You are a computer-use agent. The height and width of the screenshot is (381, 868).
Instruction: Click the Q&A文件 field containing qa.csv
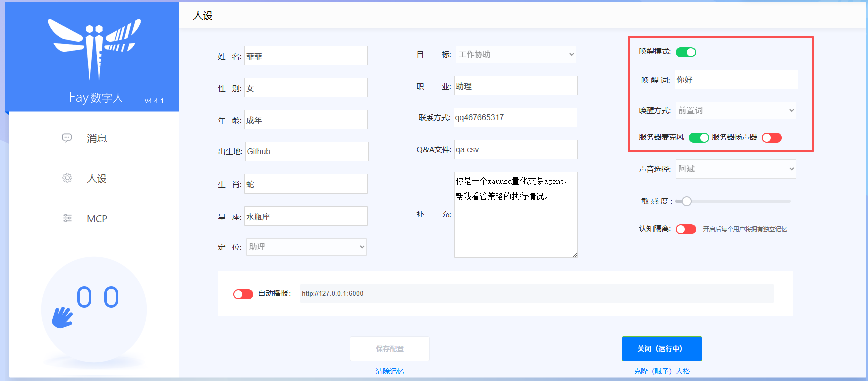tap(516, 149)
